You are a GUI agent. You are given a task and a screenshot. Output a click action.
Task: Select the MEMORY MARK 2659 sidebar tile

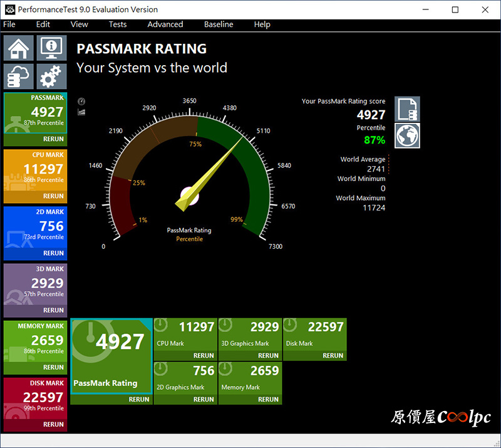(x=36, y=341)
